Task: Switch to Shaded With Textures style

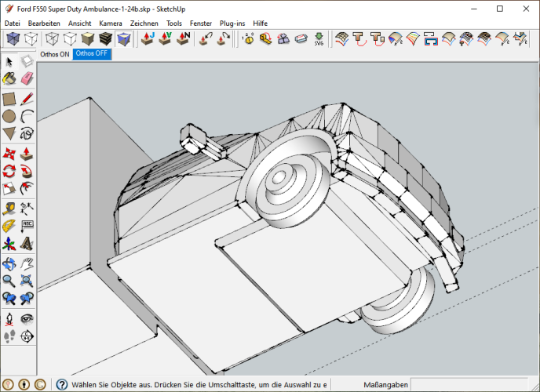Action: coord(106,39)
